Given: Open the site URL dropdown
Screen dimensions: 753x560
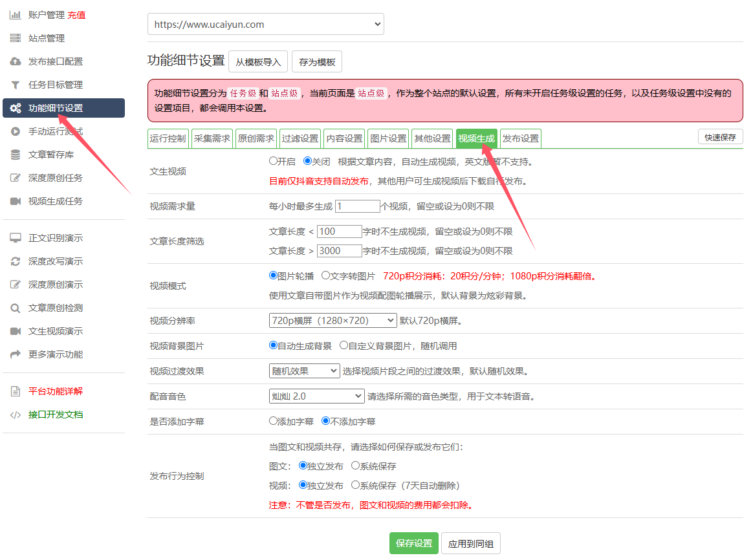Looking at the screenshot, I should click(x=266, y=24).
